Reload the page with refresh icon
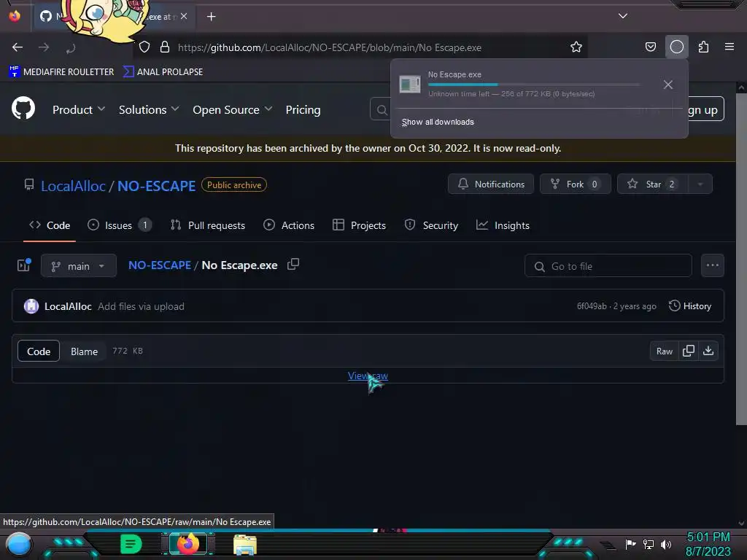The image size is (747, 560). pyautogui.click(x=71, y=47)
